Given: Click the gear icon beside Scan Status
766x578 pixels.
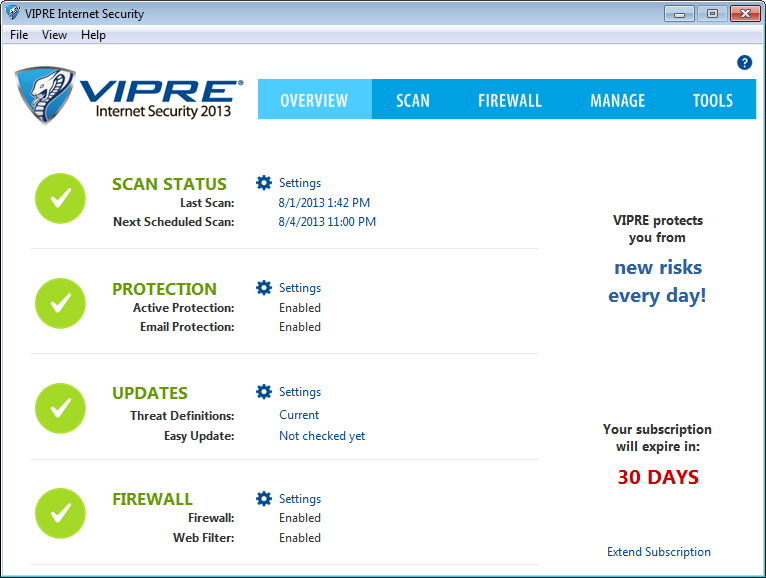Looking at the screenshot, I should coord(264,183).
